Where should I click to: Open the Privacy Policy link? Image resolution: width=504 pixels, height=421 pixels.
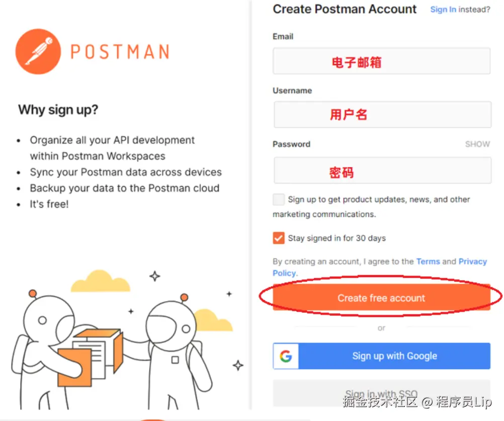[x=380, y=268]
